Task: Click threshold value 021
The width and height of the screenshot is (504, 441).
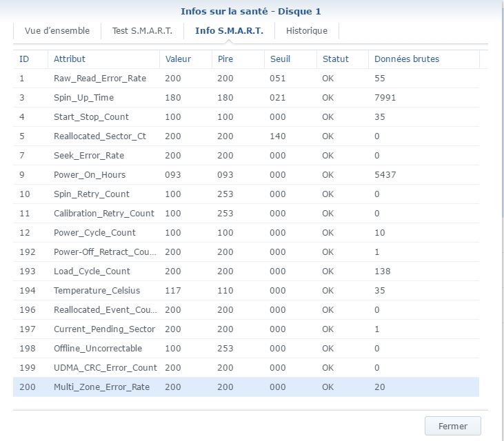Action: [x=278, y=98]
